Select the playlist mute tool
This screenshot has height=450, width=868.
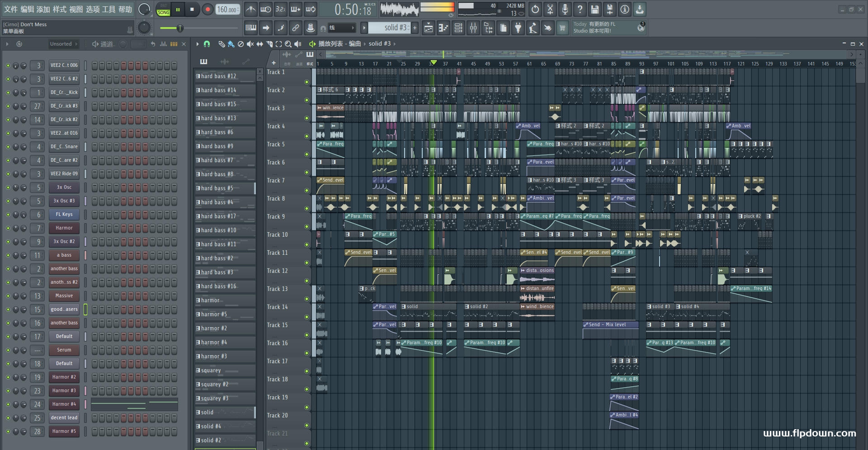[250, 44]
